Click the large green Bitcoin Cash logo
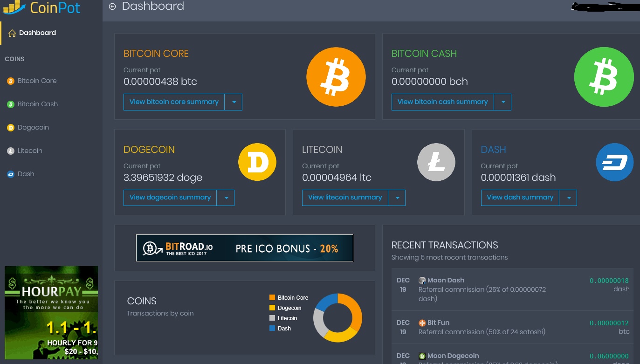Image resolution: width=640 pixels, height=364 pixels. coord(604,77)
